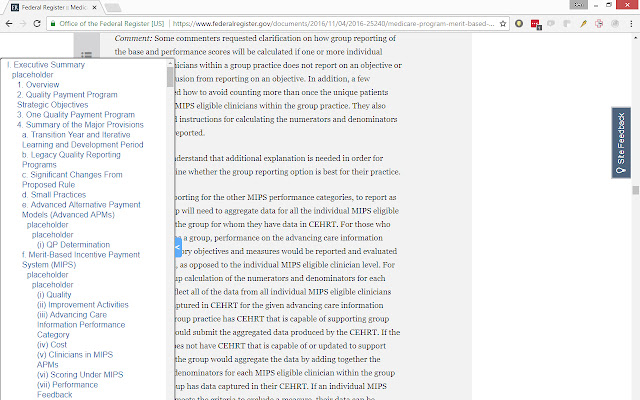Open c. Significant Changes From Proposed Rule
640x400 pixels.
(x=72, y=180)
